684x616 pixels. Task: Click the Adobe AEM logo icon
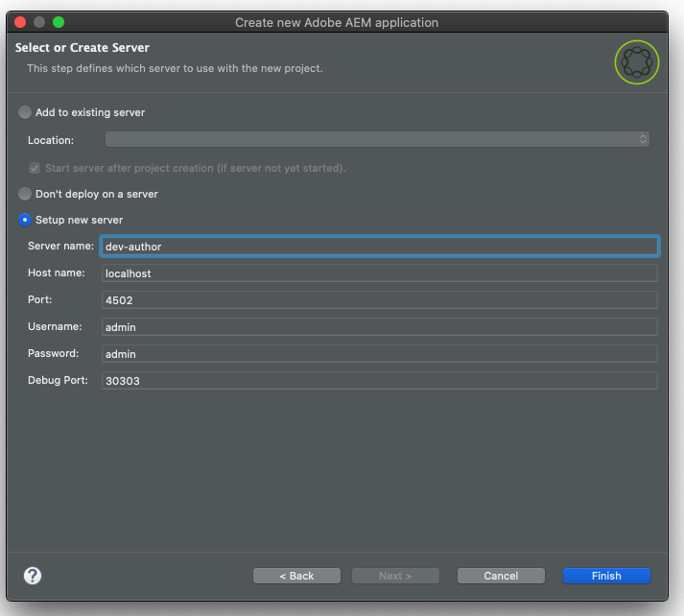tap(636, 62)
